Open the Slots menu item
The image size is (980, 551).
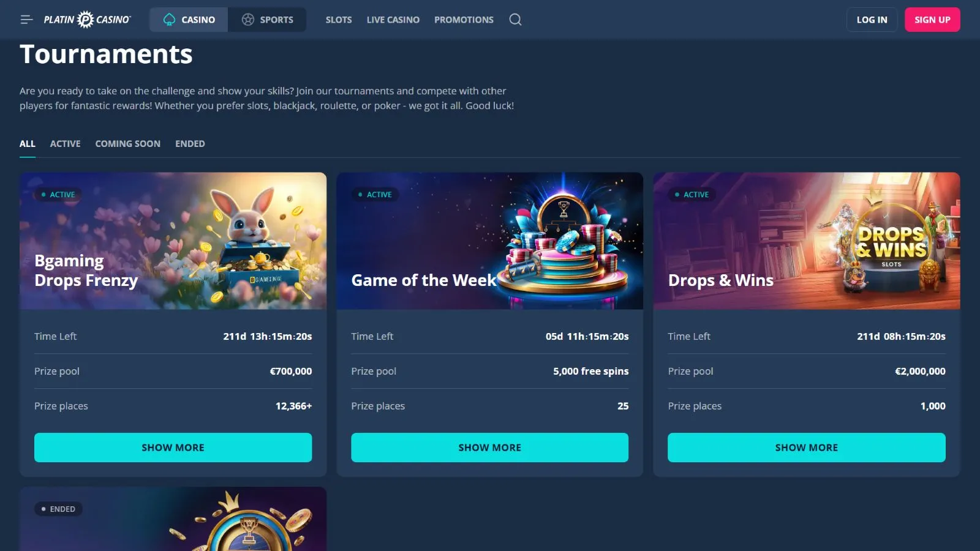[x=339, y=20]
